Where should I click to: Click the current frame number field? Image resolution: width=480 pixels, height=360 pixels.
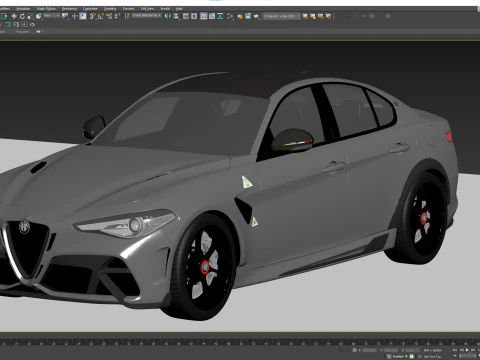468,356
